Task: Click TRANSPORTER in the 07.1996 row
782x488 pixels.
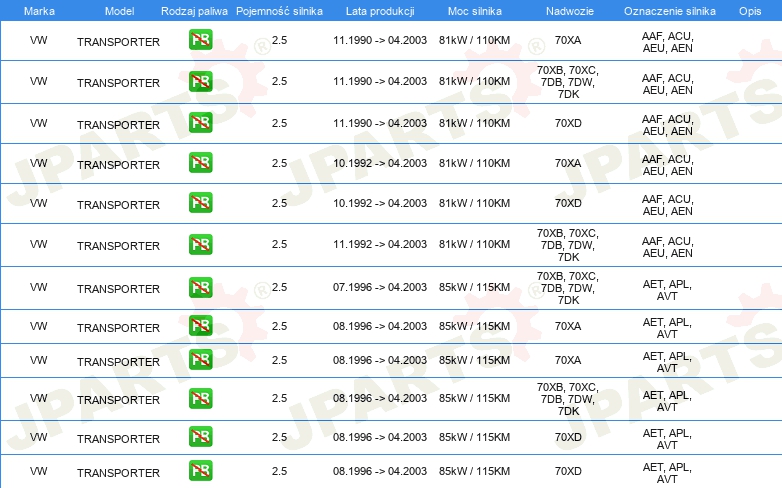Action: tap(118, 289)
